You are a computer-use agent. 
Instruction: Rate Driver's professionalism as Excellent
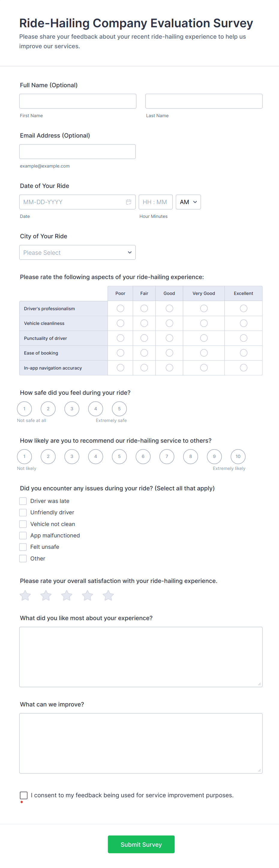243,308
